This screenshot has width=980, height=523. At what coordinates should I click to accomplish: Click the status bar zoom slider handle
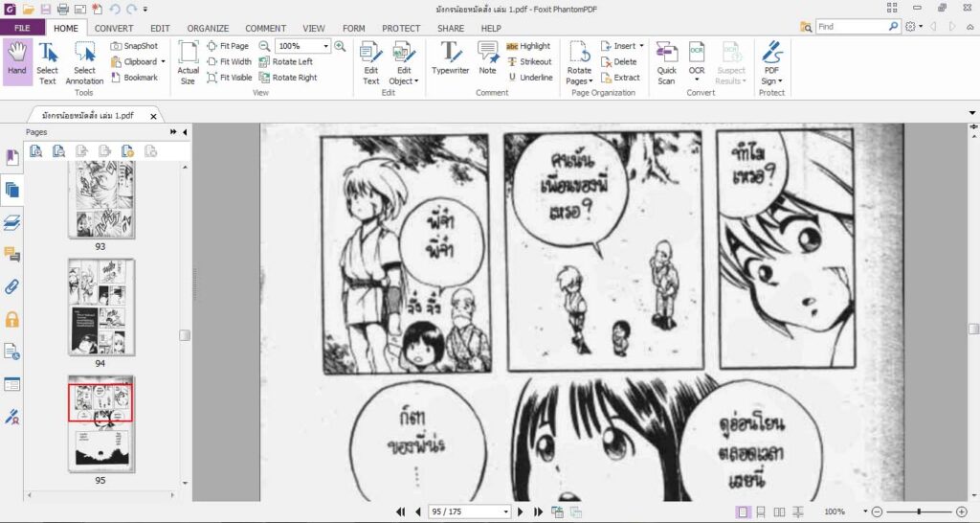tap(918, 512)
